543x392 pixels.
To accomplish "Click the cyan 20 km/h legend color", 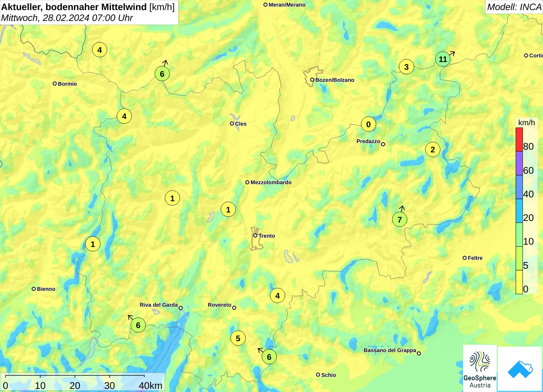I will coord(519,211).
